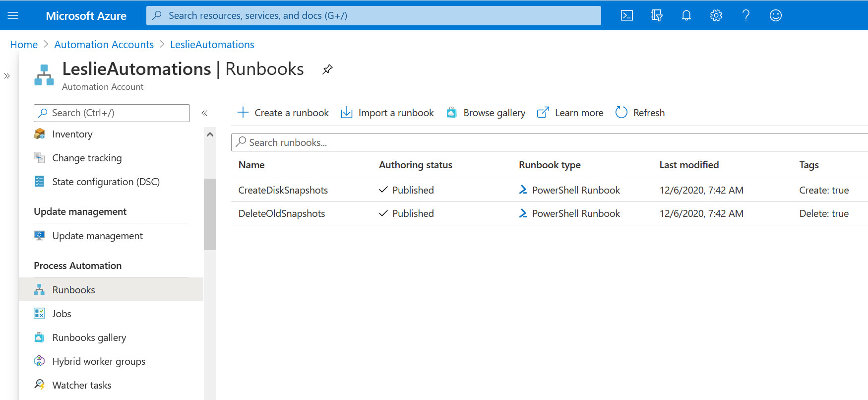Open the Directory and subscription filter
Viewport: 868px width, 400px height.
pyautogui.click(x=657, y=15)
